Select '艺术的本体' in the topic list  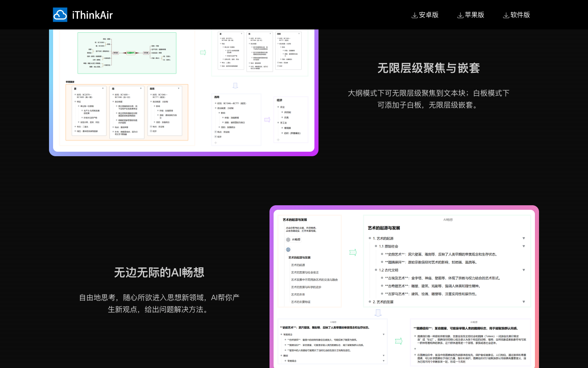pyautogui.click(x=298, y=294)
